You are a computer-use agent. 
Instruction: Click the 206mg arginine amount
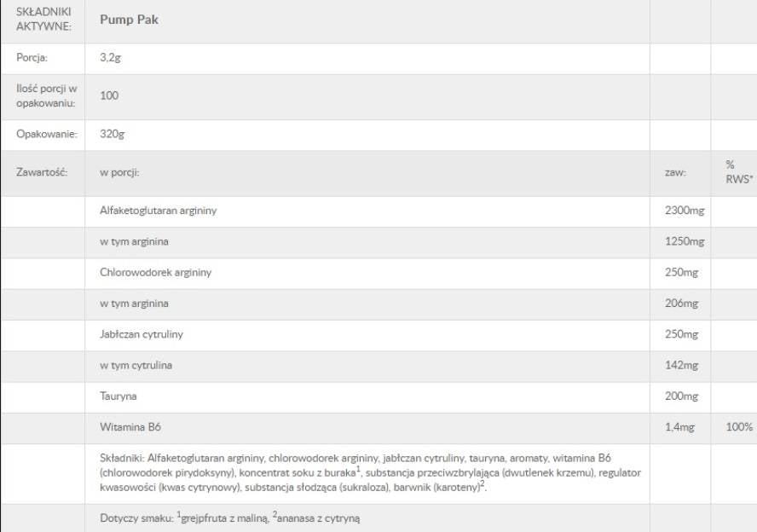681,304
